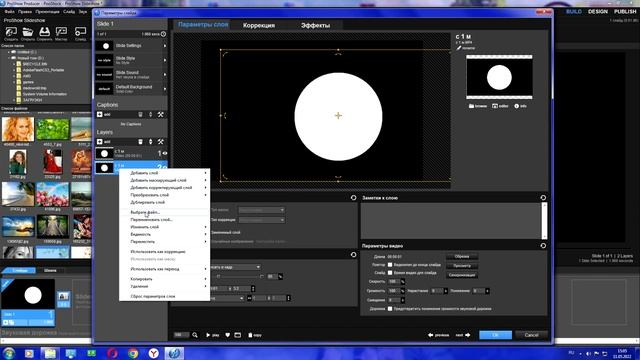Click Wizard icon in ProShow main toolbar
The image size is (640, 360).
[x=61, y=33]
